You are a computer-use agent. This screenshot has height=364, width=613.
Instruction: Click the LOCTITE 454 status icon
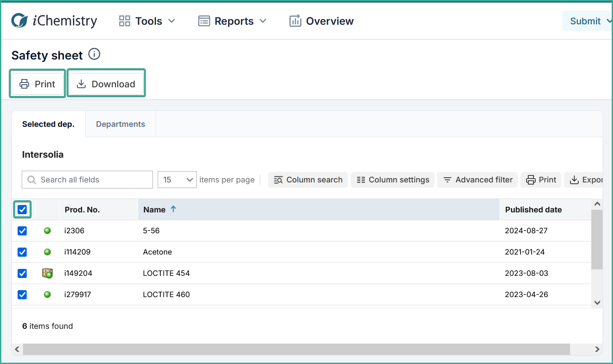point(47,273)
